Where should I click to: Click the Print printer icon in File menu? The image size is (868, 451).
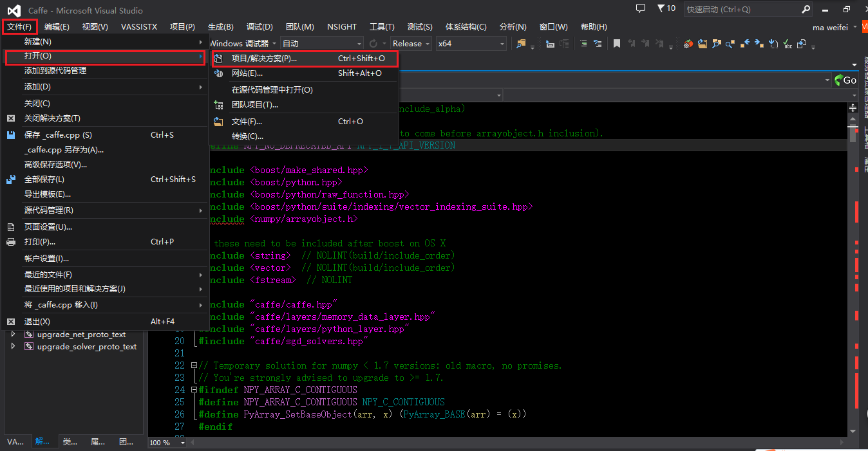pyautogui.click(x=11, y=242)
